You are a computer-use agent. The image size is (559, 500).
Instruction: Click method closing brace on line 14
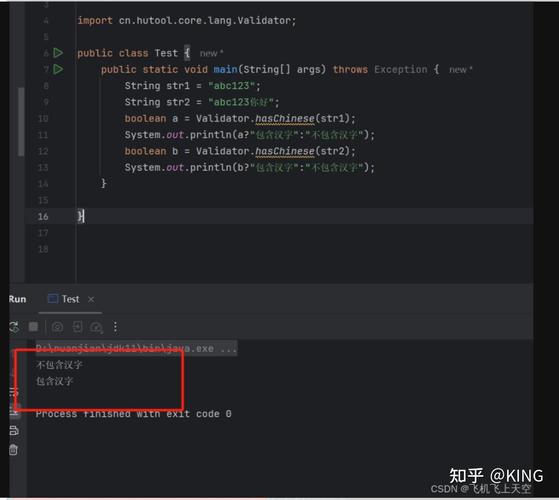click(104, 184)
